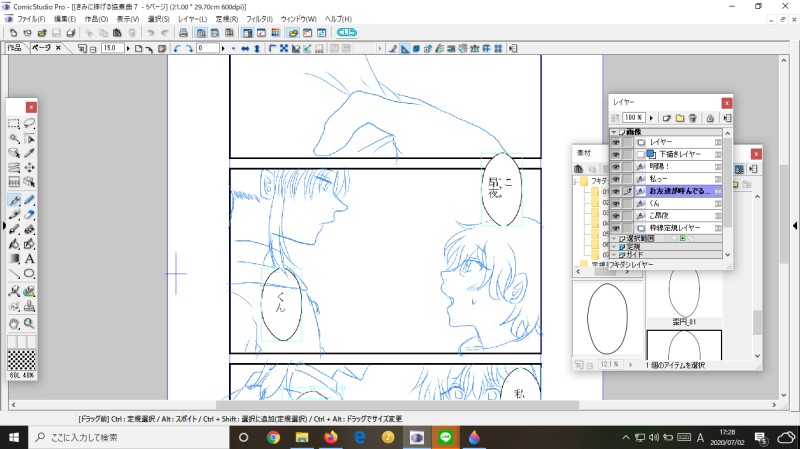Click rotate left icon in view bar
This screenshot has height=449, width=800.
(x=177, y=48)
